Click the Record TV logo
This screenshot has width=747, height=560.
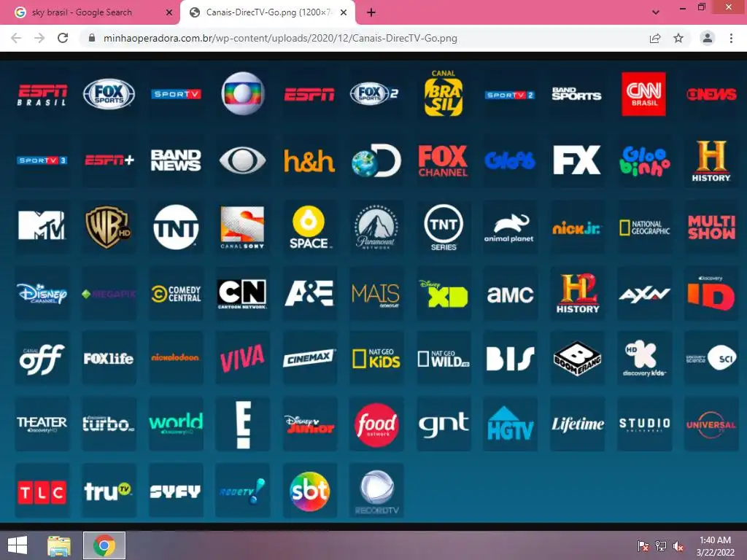[376, 493]
